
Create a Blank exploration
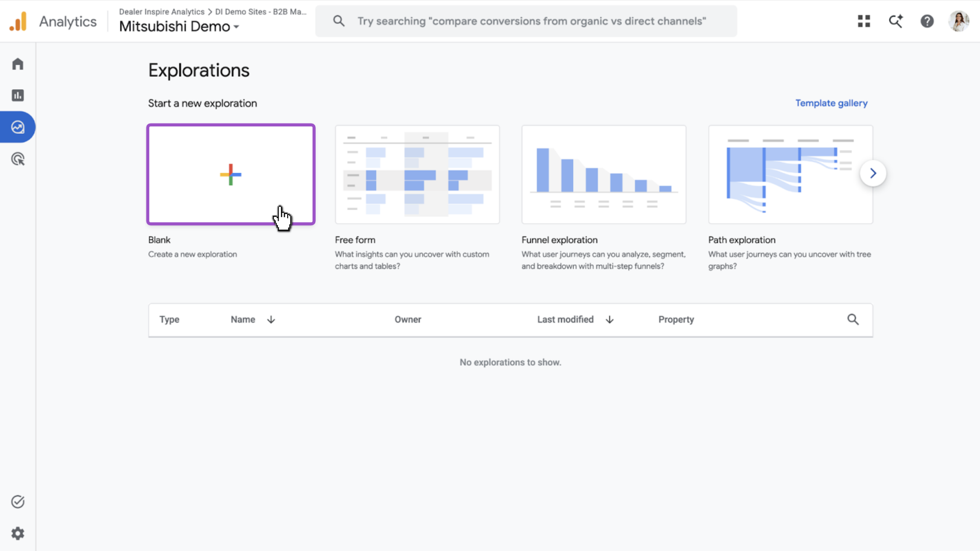[231, 174]
